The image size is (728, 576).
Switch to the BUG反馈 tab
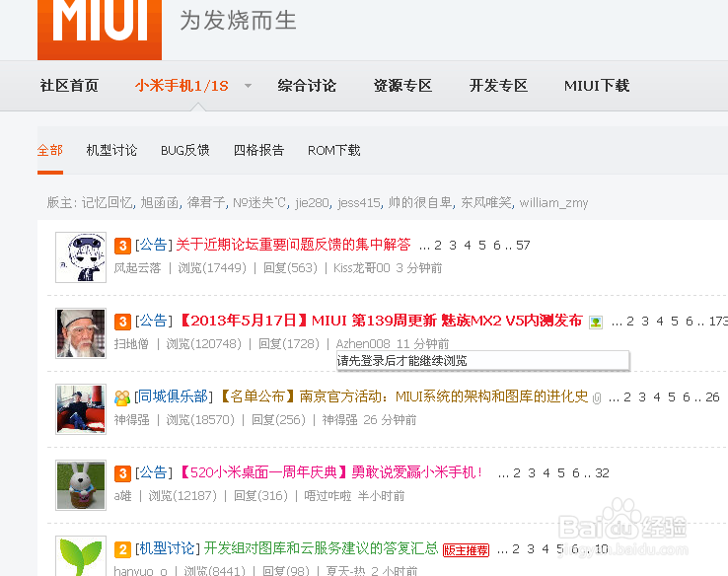pyautogui.click(x=185, y=150)
